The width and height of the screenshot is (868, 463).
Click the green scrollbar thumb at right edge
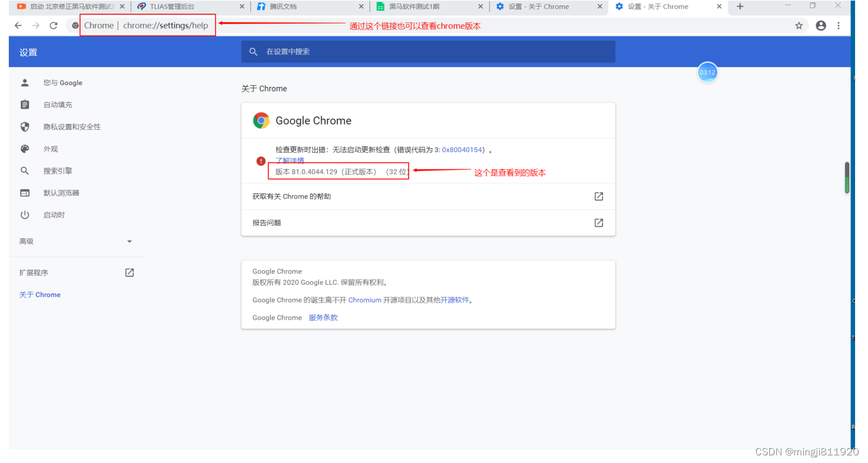tap(847, 177)
